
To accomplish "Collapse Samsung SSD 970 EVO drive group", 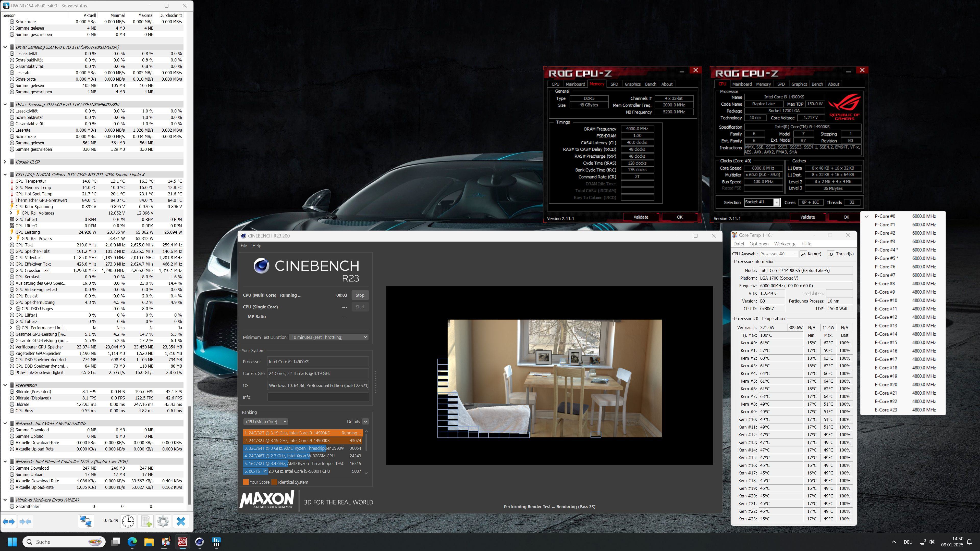I will pyautogui.click(x=5, y=47).
